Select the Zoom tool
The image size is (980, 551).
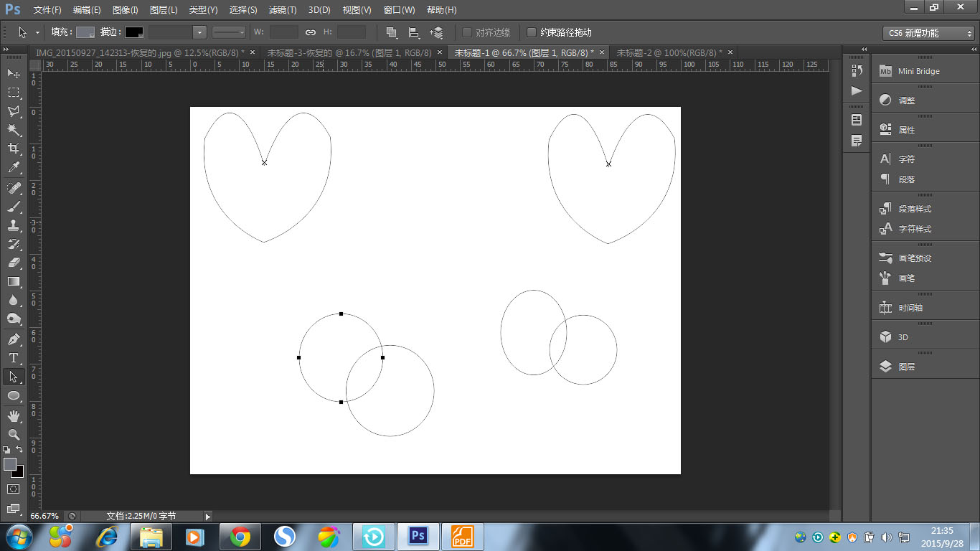(x=14, y=434)
